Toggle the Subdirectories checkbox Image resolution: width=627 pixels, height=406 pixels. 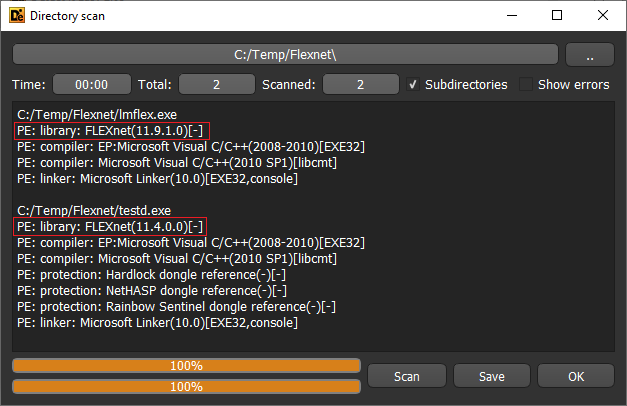pos(415,85)
